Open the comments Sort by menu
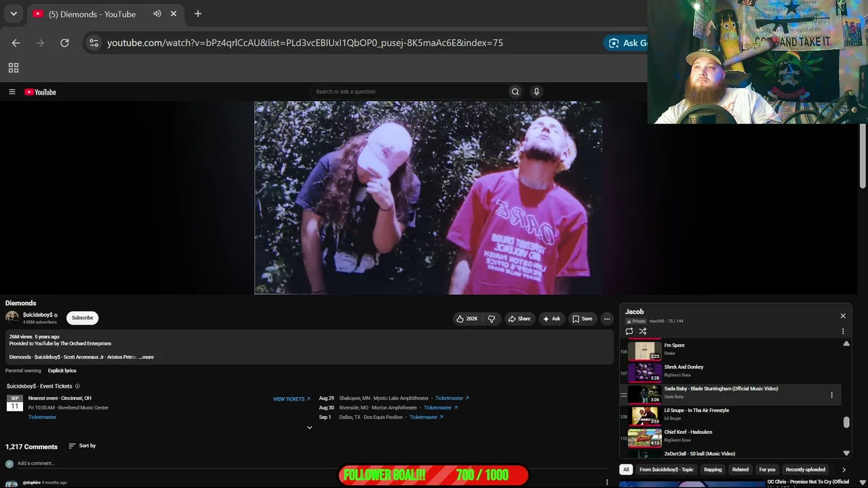868x488 pixels. (x=82, y=446)
